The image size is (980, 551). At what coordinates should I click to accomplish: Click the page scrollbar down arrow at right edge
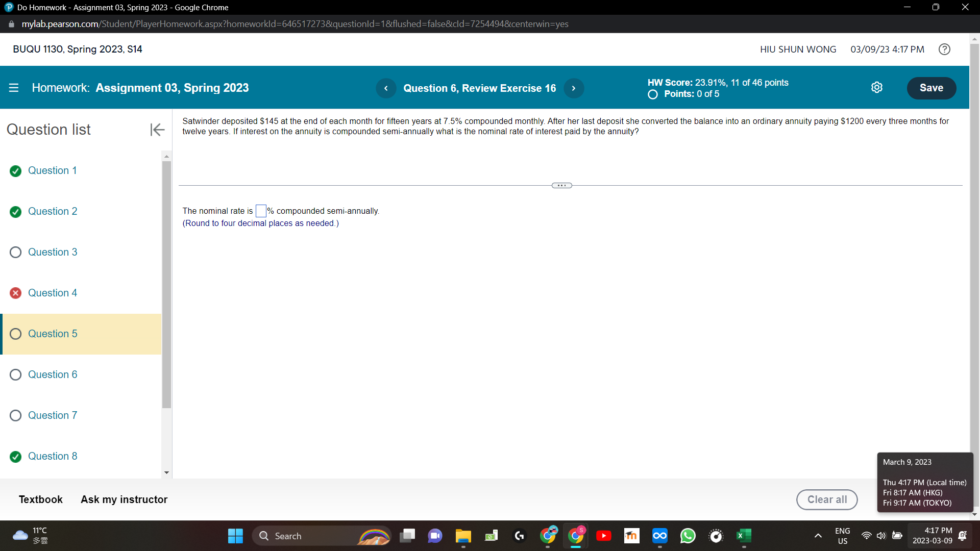(x=974, y=514)
